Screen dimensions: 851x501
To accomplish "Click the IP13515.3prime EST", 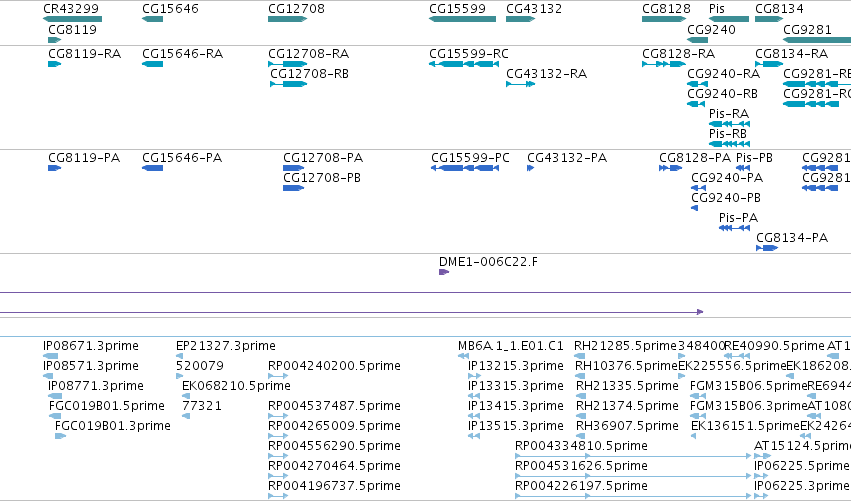I will pos(474,436).
